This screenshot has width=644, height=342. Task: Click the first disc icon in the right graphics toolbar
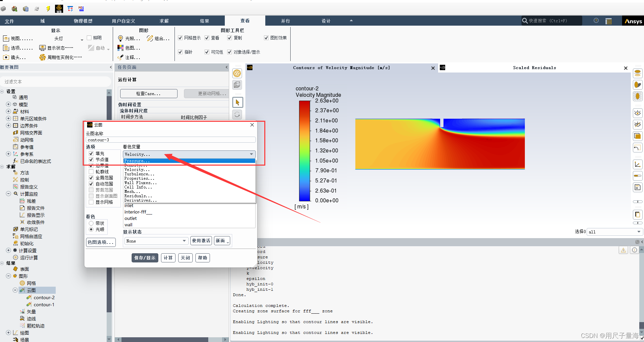(x=638, y=73)
